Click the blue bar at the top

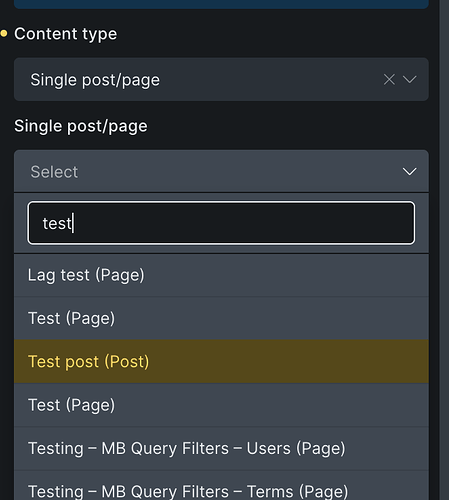point(221,4)
